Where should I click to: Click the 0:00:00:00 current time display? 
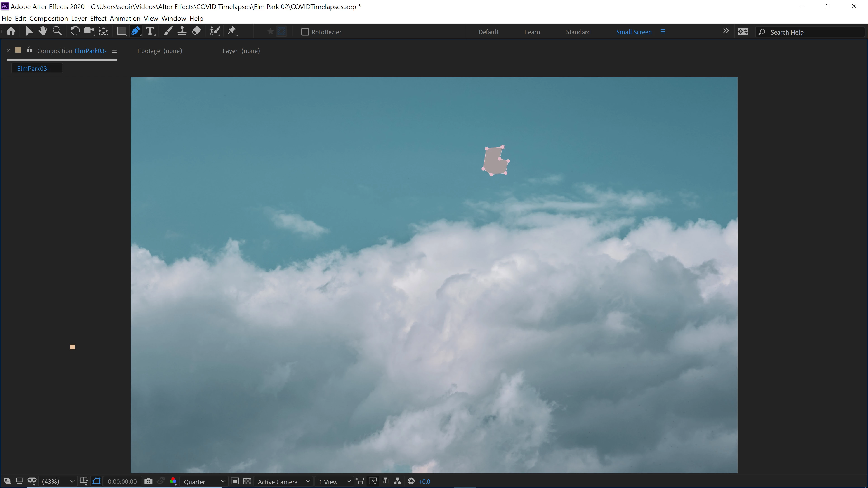(x=122, y=482)
